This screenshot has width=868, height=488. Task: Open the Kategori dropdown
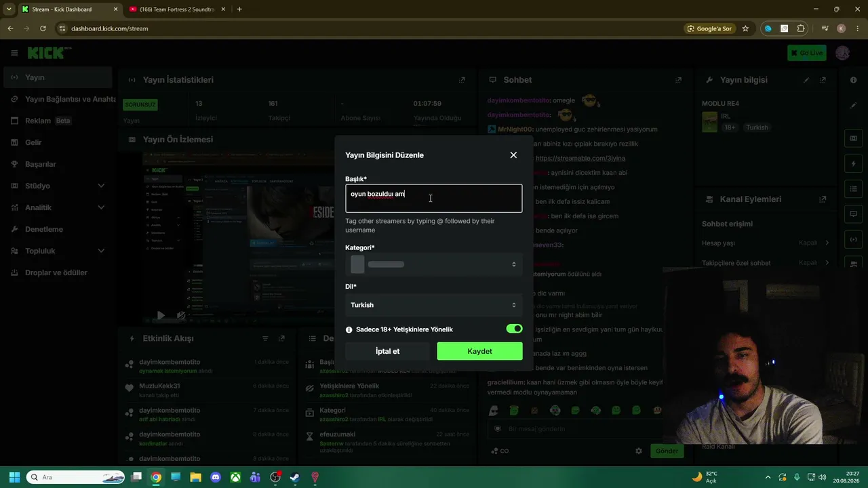[x=434, y=264]
